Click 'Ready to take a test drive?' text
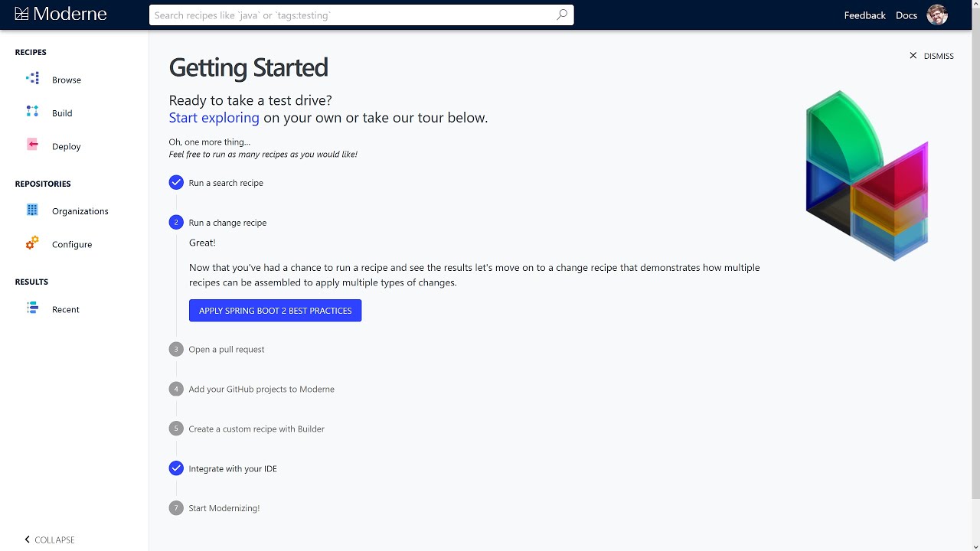 [x=250, y=100]
